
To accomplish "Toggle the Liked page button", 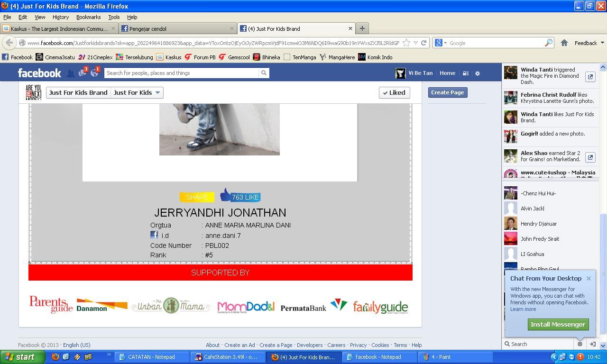I will pos(394,93).
